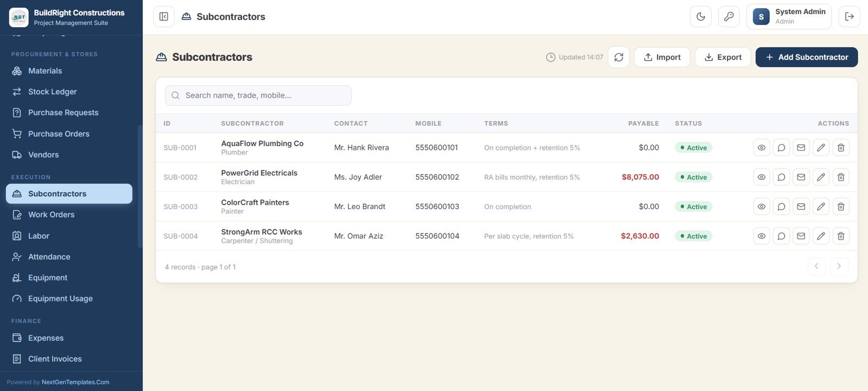The height and width of the screenshot is (391, 868).
Task: Open Work Orders in sidebar
Action: click(69, 215)
